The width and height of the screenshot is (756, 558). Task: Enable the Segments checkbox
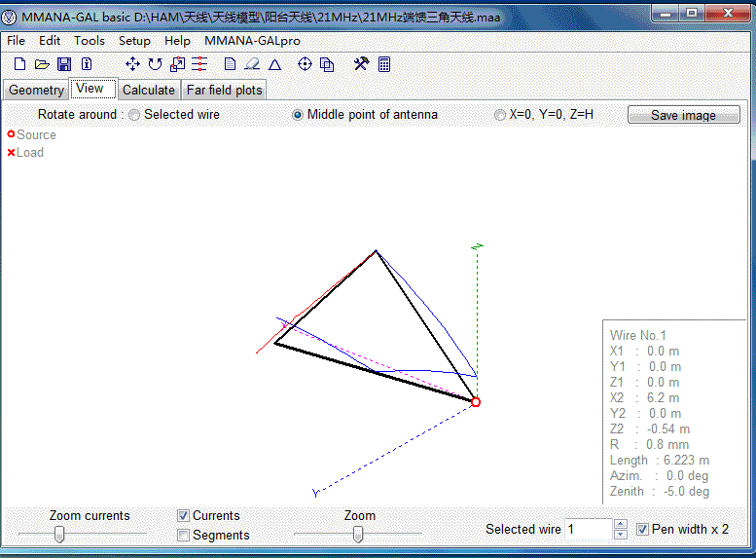(x=183, y=535)
